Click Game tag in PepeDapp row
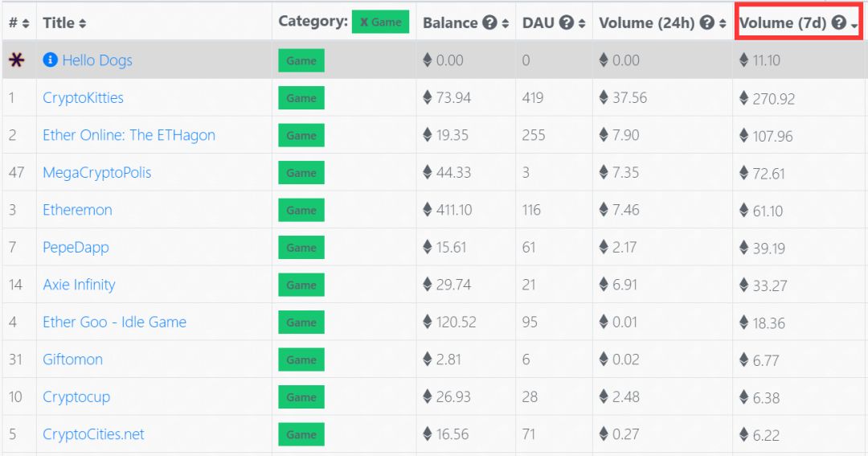 tap(301, 248)
